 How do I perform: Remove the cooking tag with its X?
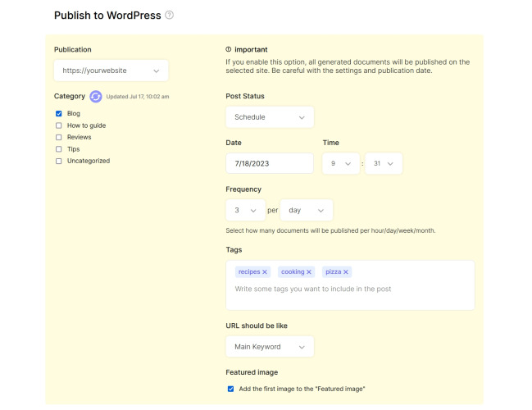point(309,272)
